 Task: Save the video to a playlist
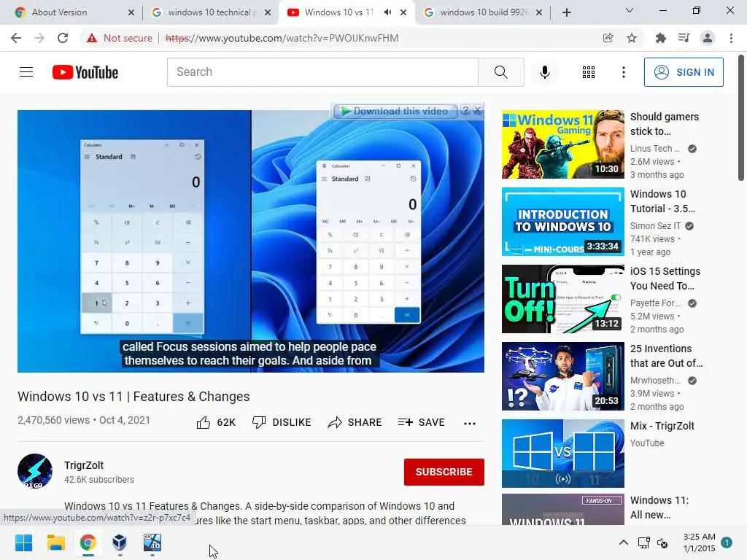point(421,422)
